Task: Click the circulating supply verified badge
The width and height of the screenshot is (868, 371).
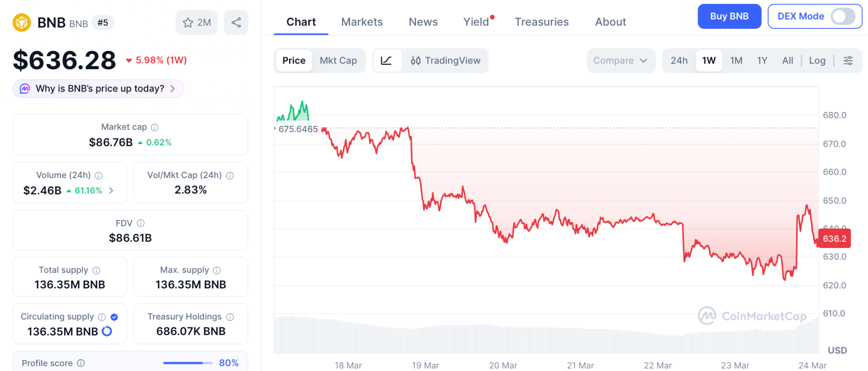Action: pyautogui.click(x=114, y=317)
